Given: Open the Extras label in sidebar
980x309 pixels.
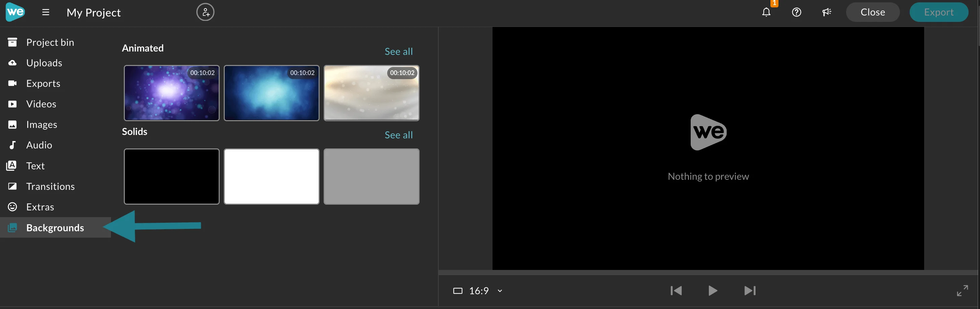Looking at the screenshot, I should coord(40,207).
